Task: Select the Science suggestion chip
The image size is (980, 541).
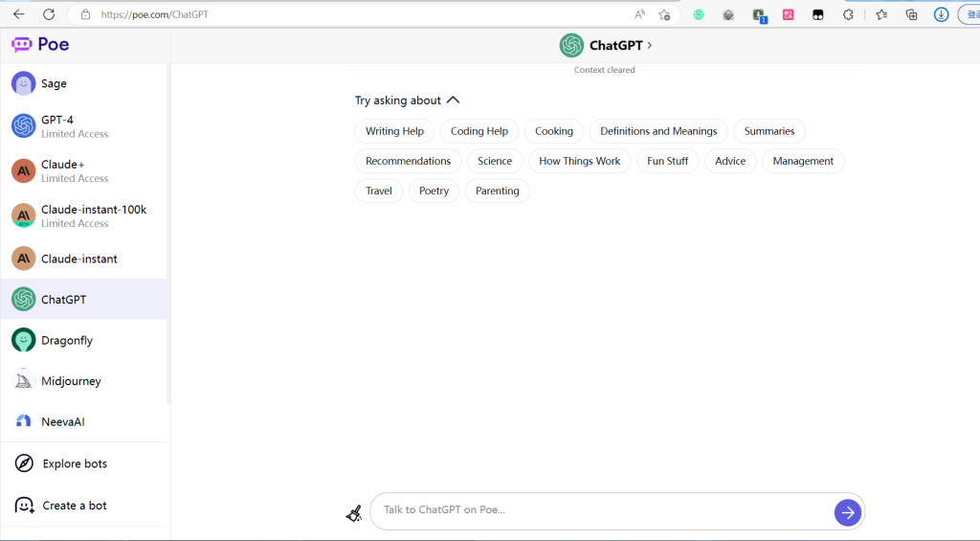Action: tap(495, 161)
